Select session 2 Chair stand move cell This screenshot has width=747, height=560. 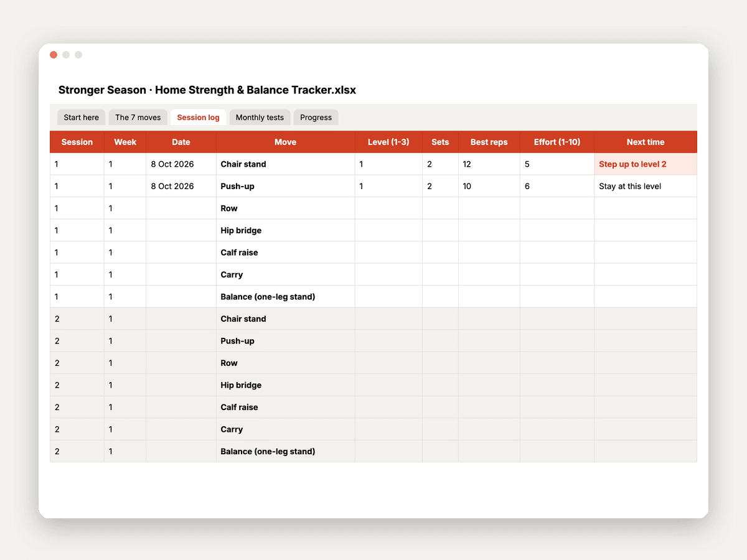tap(286, 319)
